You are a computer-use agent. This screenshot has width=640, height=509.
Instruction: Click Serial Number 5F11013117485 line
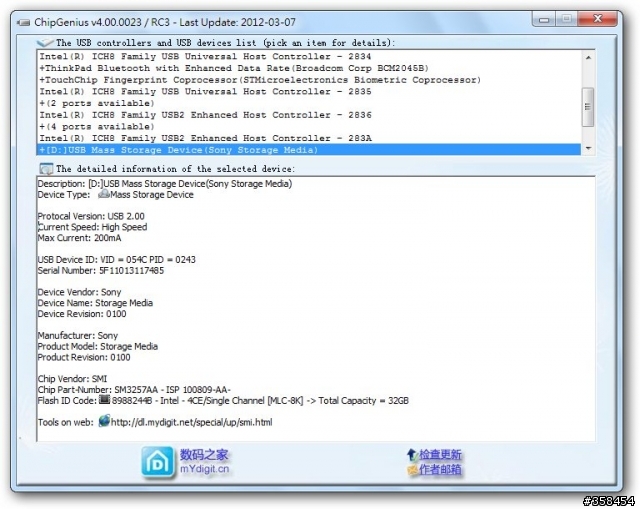point(101,270)
